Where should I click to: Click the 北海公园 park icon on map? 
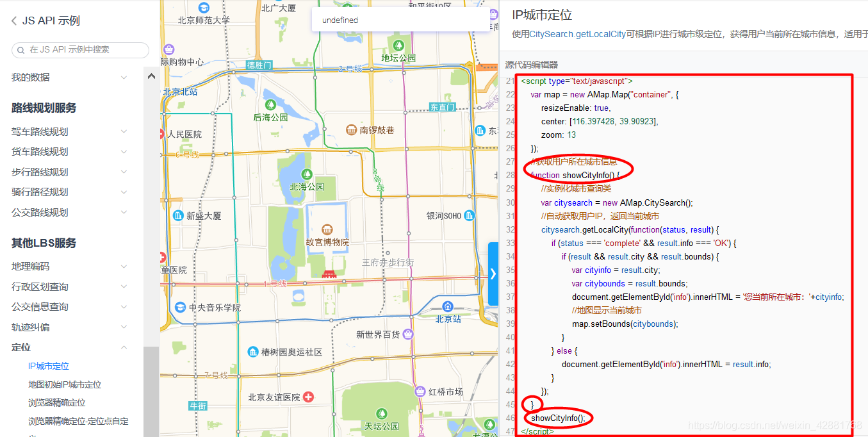tap(307, 174)
